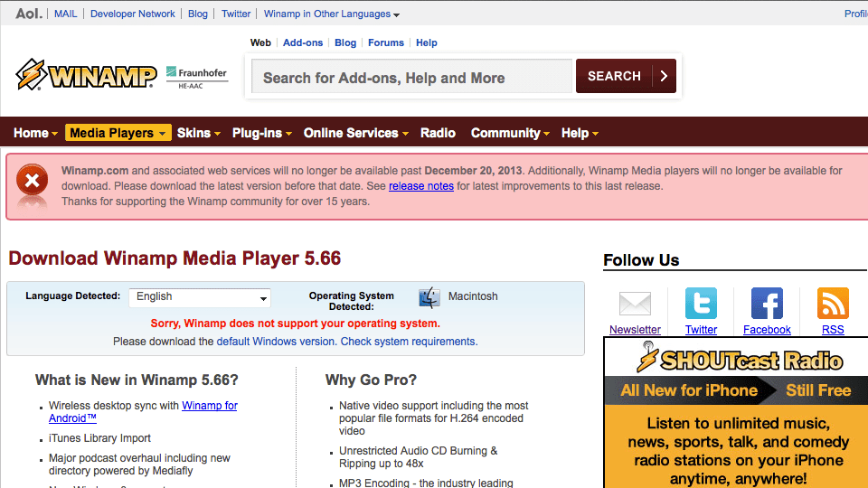Click the Facebook text link

pyautogui.click(x=767, y=330)
